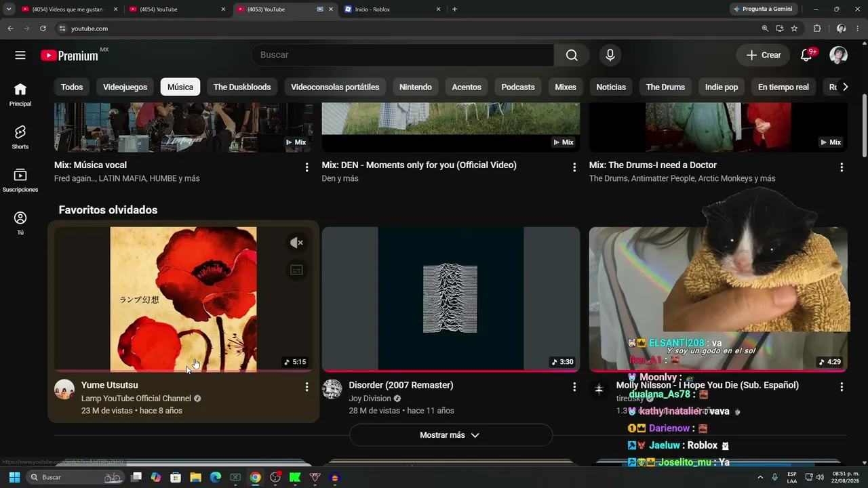Select the Videojuegos chip

[x=125, y=87]
